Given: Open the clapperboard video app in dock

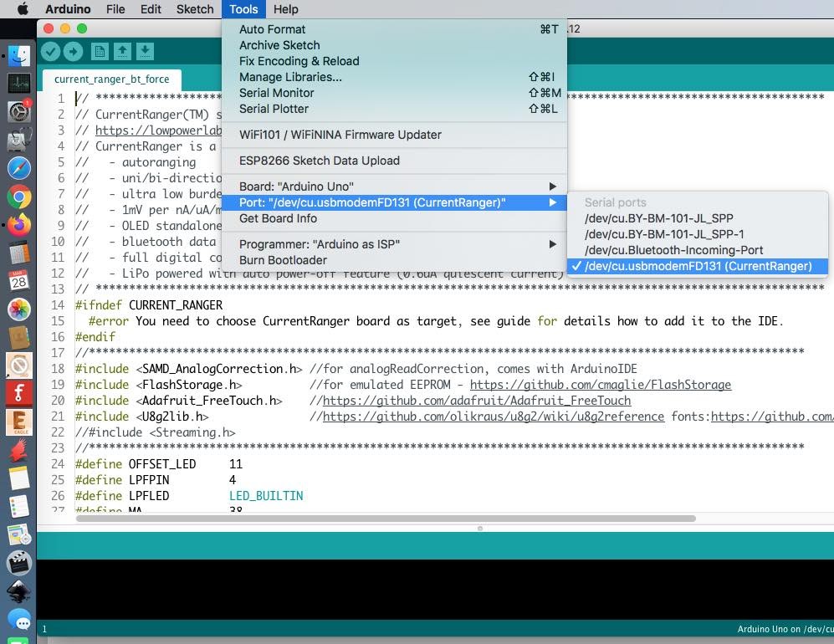Looking at the screenshot, I should (x=19, y=563).
